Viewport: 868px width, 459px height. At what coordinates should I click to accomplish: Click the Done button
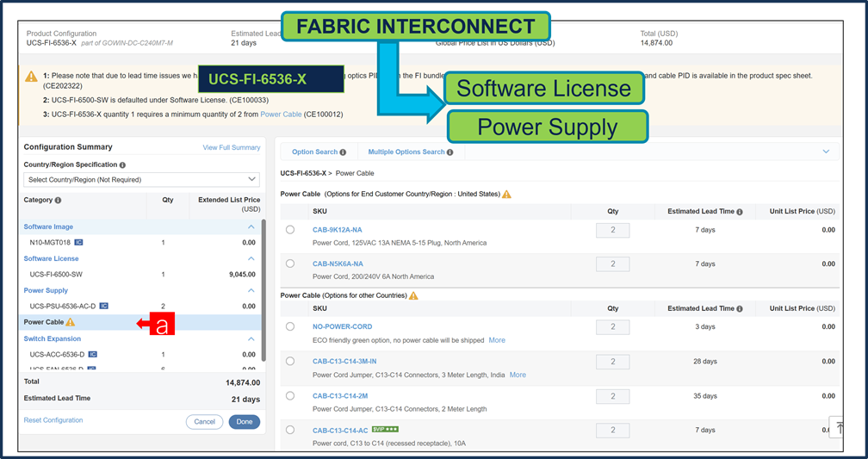point(245,422)
